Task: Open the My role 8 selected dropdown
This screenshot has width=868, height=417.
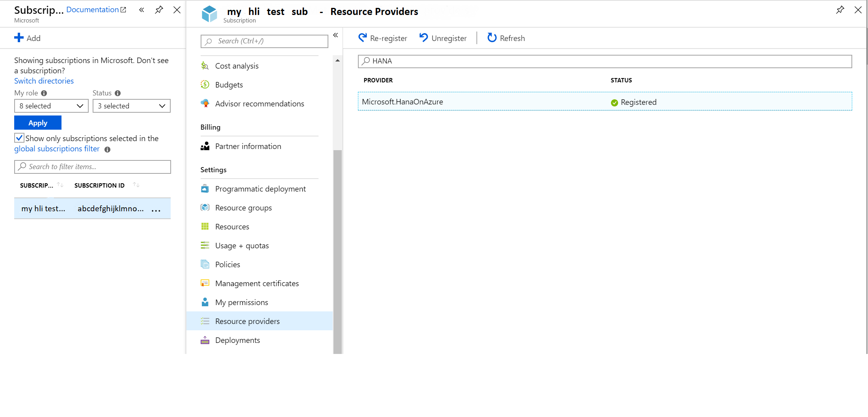Action: [51, 106]
